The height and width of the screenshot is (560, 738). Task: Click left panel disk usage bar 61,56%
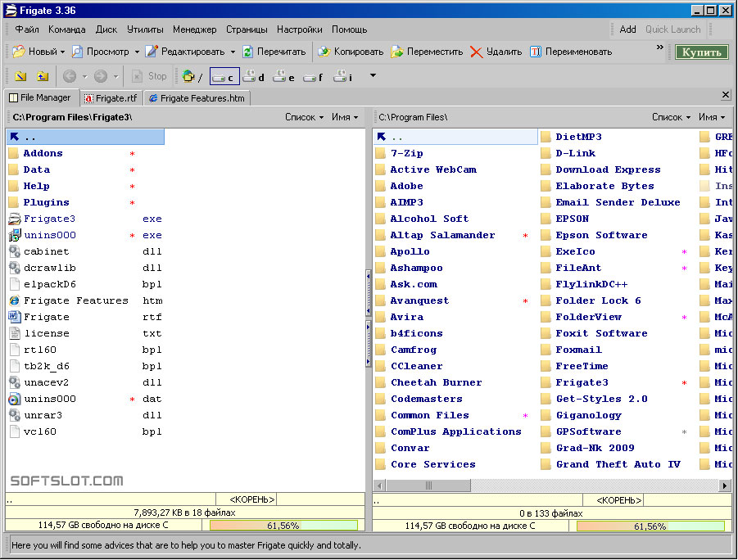click(x=283, y=526)
